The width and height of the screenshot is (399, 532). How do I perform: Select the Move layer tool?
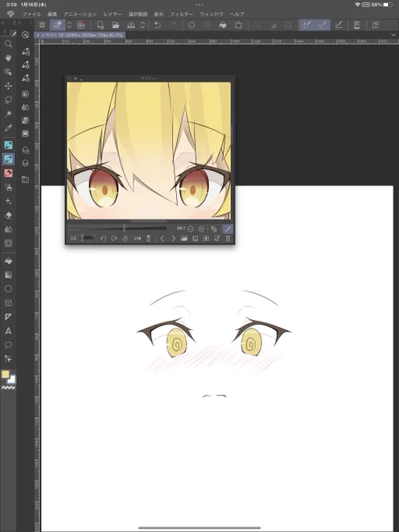coord(9,86)
